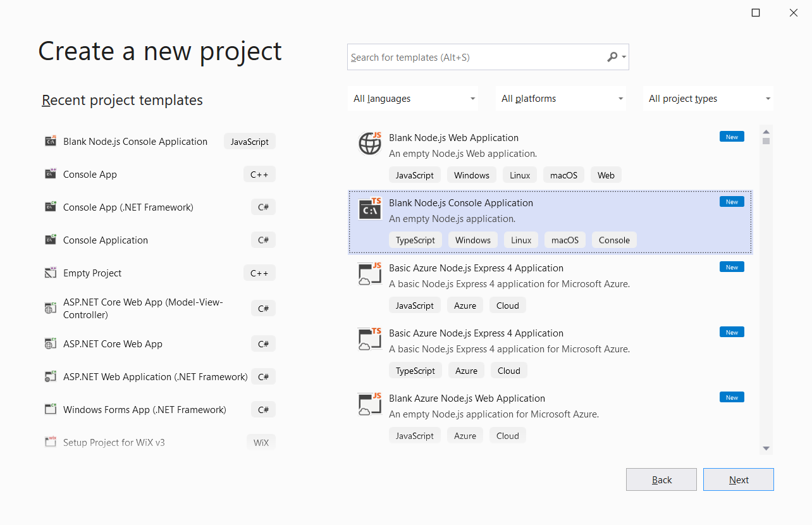Viewport: 812px width, 525px height.
Task: Click the C++ Console App icon in recents
Action: coord(51,174)
